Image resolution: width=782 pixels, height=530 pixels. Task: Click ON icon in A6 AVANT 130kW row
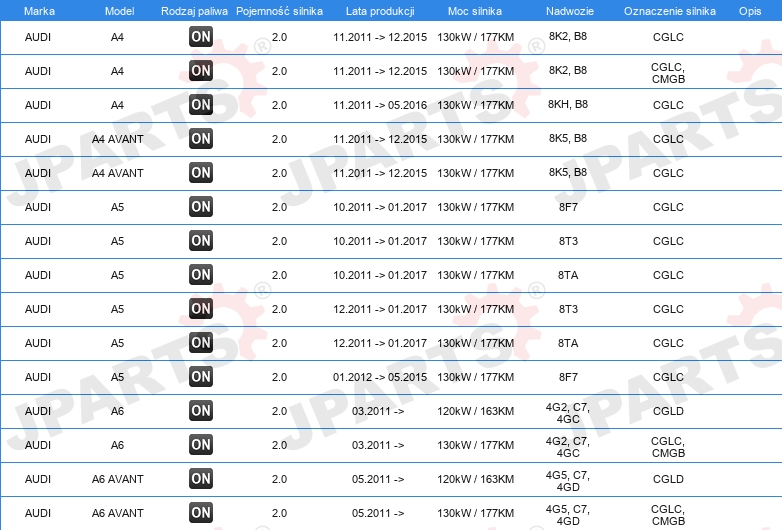[x=201, y=512]
